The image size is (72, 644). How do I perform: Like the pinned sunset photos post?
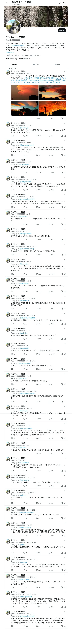(x=36, y=118)
